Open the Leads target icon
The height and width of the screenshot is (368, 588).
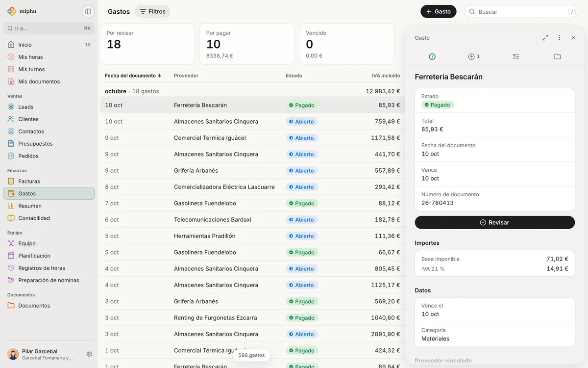(x=11, y=107)
